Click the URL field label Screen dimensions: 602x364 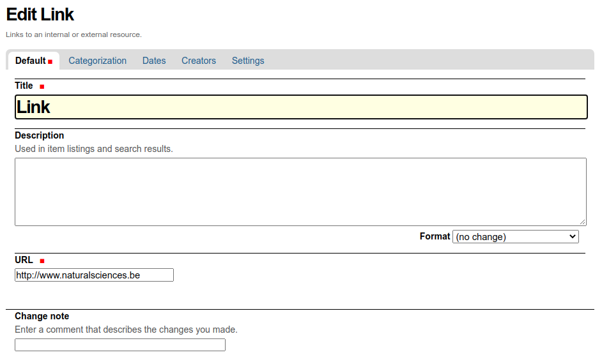(x=24, y=260)
